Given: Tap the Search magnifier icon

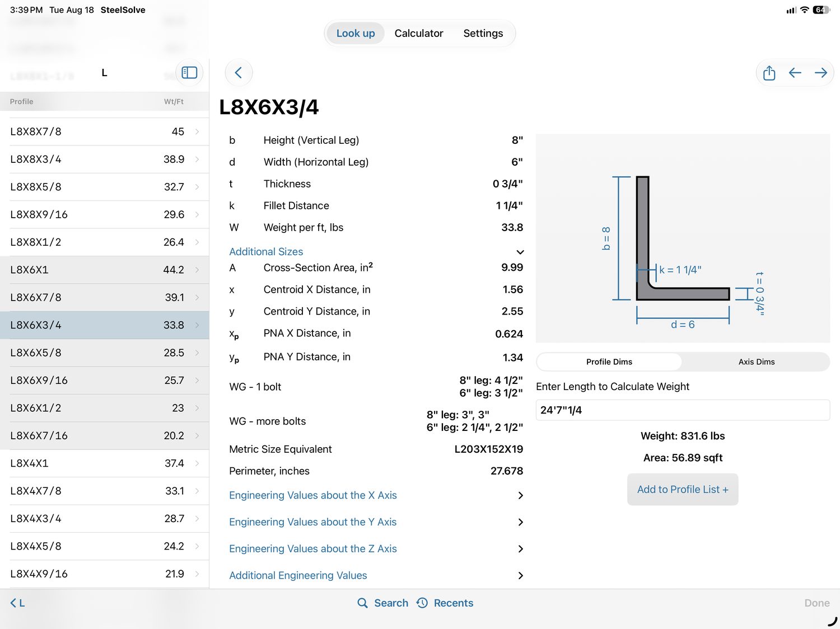Looking at the screenshot, I should pyautogui.click(x=363, y=603).
